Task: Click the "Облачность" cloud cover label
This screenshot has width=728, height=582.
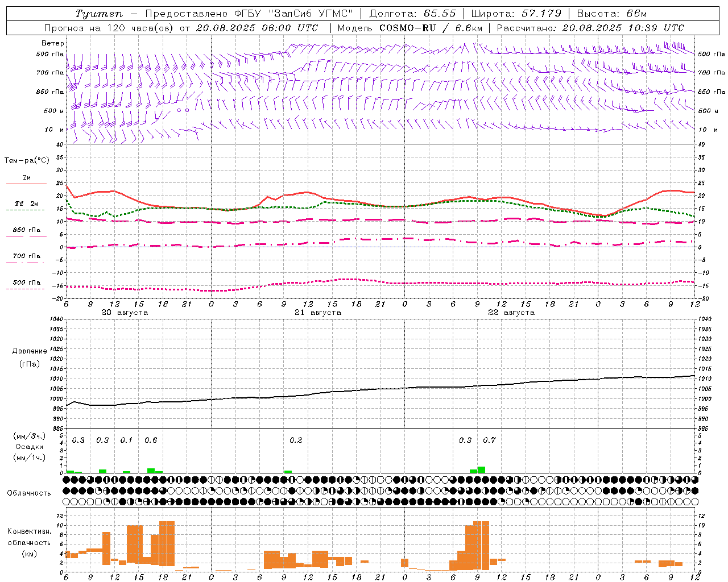Action: click(x=29, y=493)
